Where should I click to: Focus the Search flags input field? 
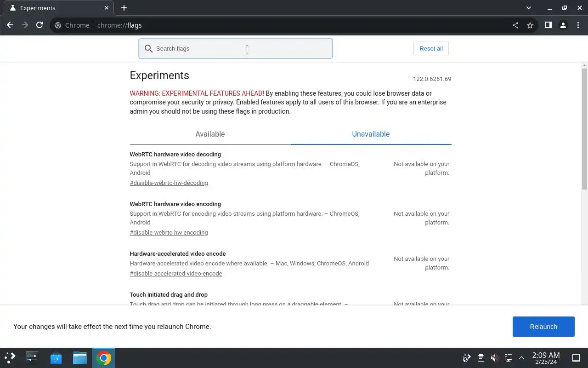[x=236, y=48]
